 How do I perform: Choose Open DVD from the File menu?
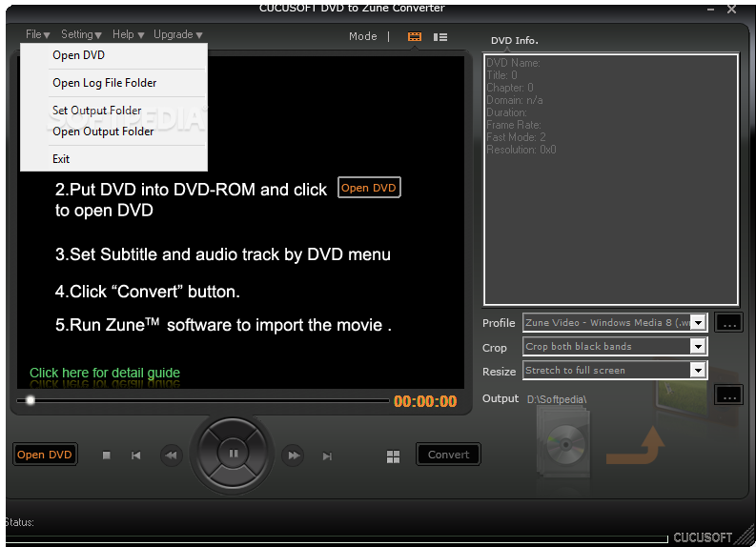click(113, 55)
